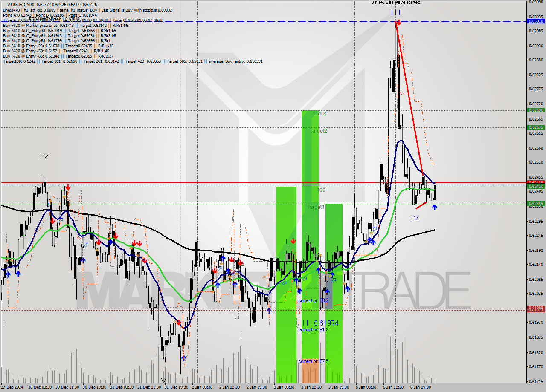Click the orange correction 87.5 zone block
Viewport: 546px width, 392px height.
click(x=310, y=371)
